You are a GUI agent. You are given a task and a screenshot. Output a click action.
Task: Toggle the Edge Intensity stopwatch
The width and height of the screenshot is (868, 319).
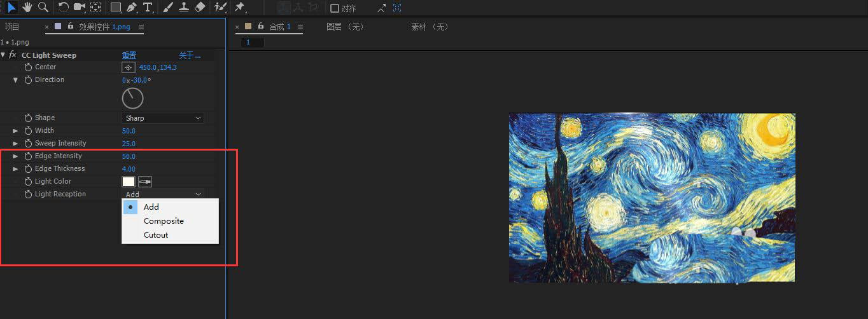tap(28, 156)
